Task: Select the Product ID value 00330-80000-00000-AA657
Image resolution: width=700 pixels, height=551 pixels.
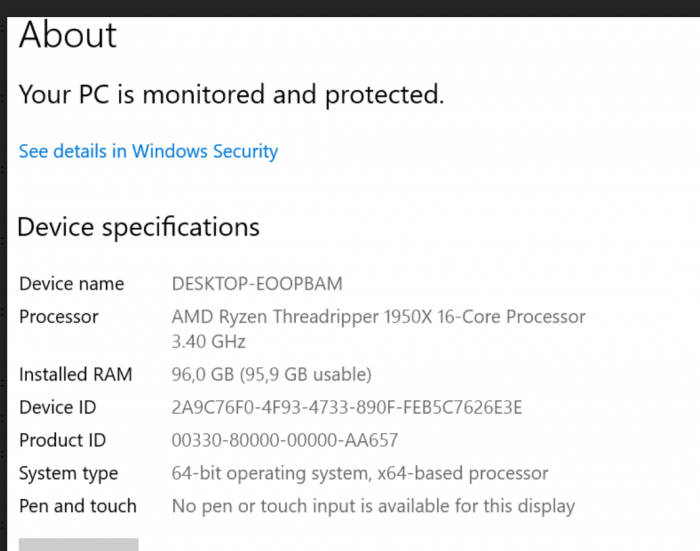Action: coord(285,440)
